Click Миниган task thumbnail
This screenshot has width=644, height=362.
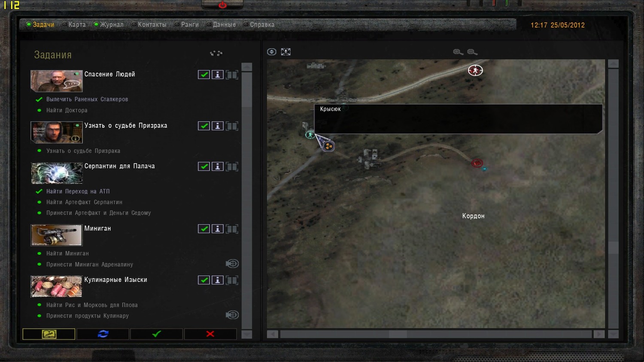click(x=56, y=235)
